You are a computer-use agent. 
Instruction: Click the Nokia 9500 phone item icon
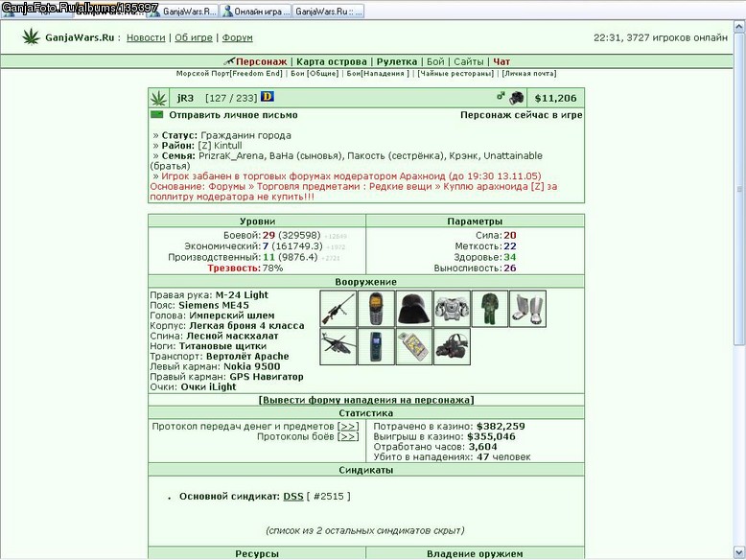(376, 347)
